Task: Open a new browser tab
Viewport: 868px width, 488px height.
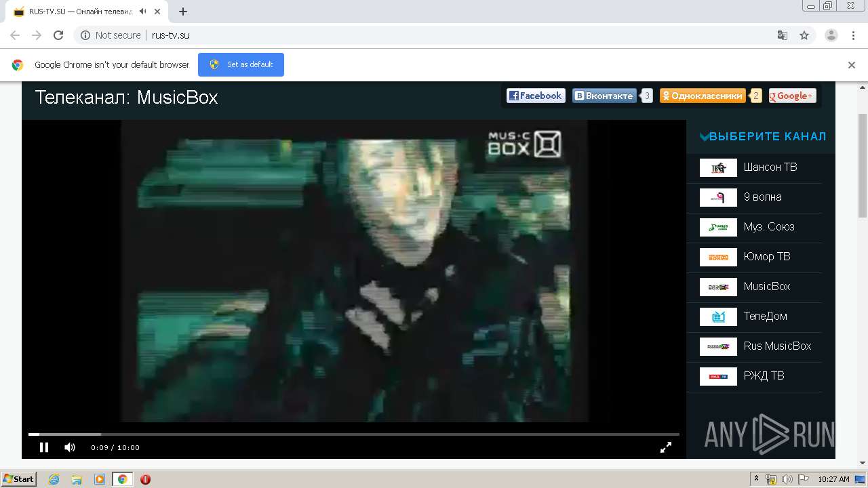Action: 183,12
